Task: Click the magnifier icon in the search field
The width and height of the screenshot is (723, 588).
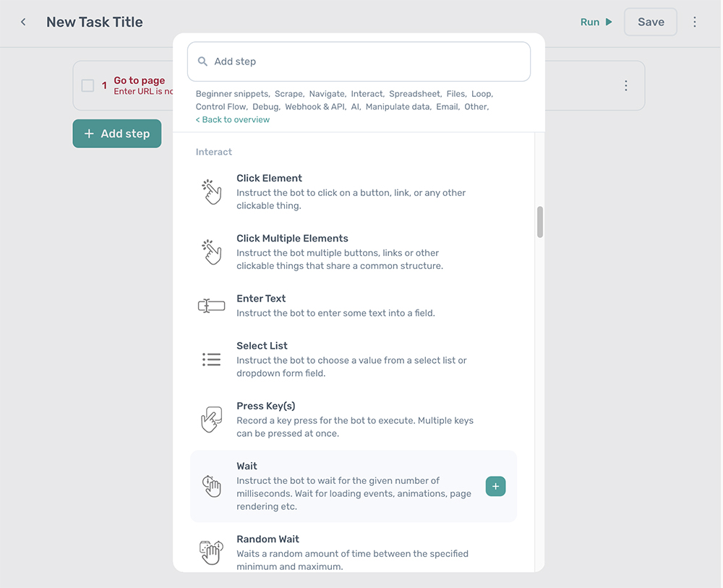Action: pyautogui.click(x=202, y=61)
